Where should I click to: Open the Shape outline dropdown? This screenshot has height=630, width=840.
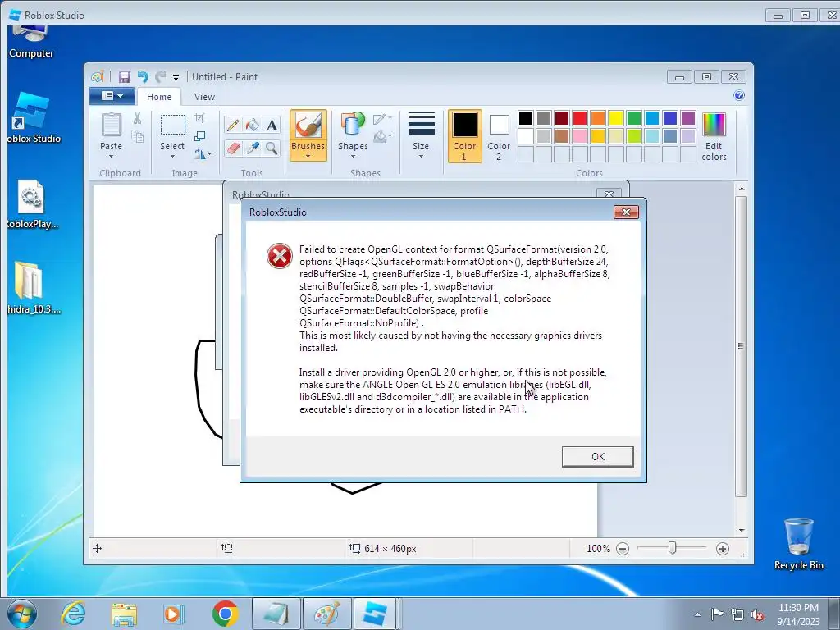[382, 118]
